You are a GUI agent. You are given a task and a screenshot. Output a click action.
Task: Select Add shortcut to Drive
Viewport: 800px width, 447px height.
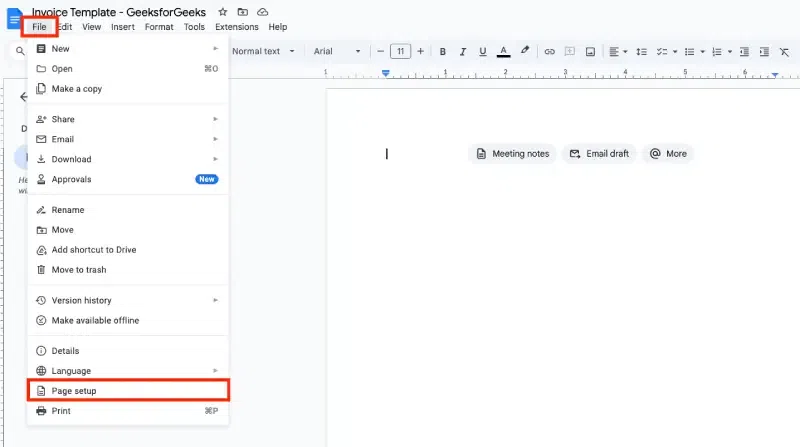(128, 250)
